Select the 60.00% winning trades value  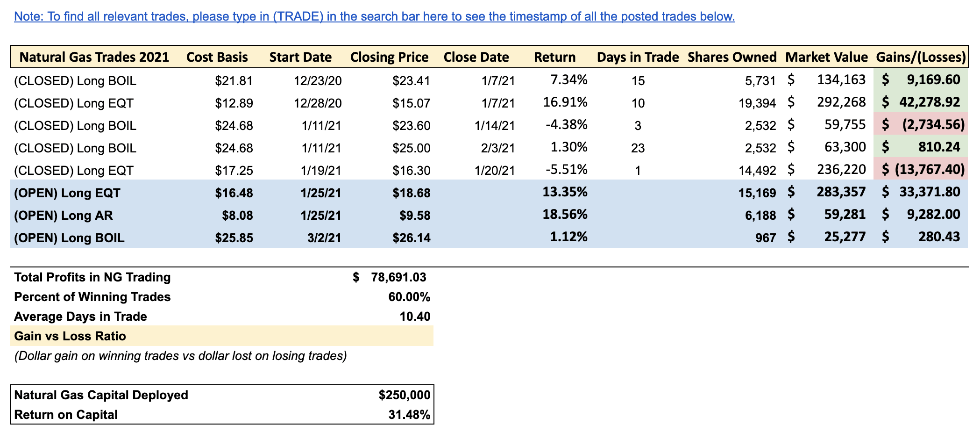409,297
